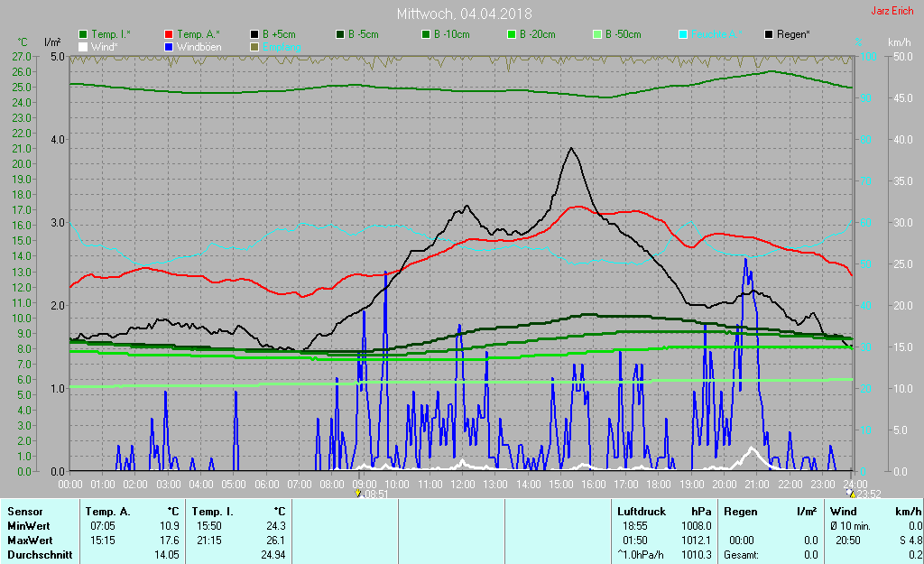Click the 23:52 marker below the time axis

coord(864,494)
